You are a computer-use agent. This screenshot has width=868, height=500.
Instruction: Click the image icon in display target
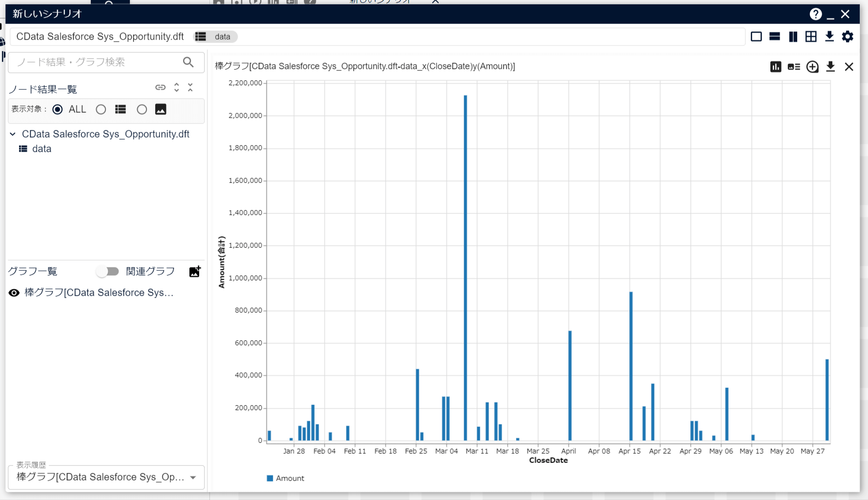click(161, 109)
